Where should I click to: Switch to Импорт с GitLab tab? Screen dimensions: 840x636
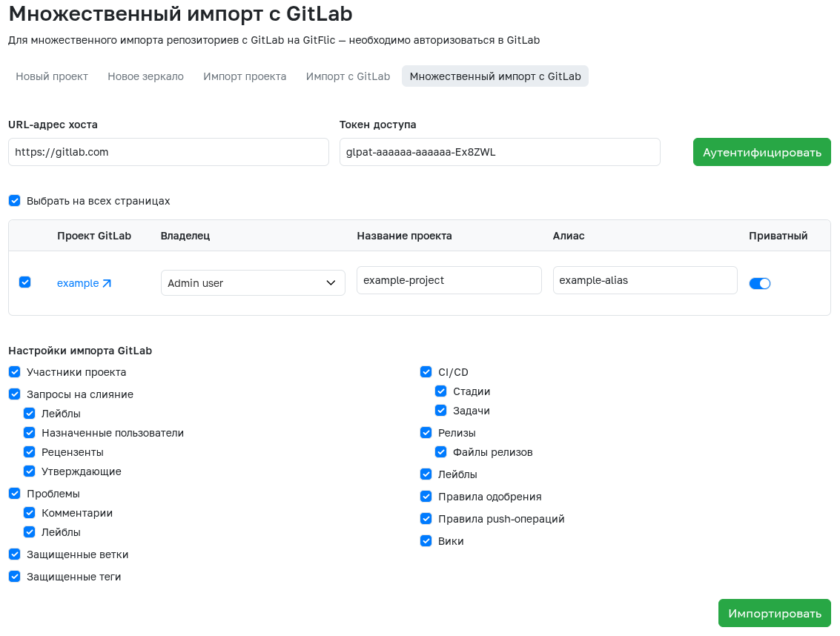tap(348, 76)
